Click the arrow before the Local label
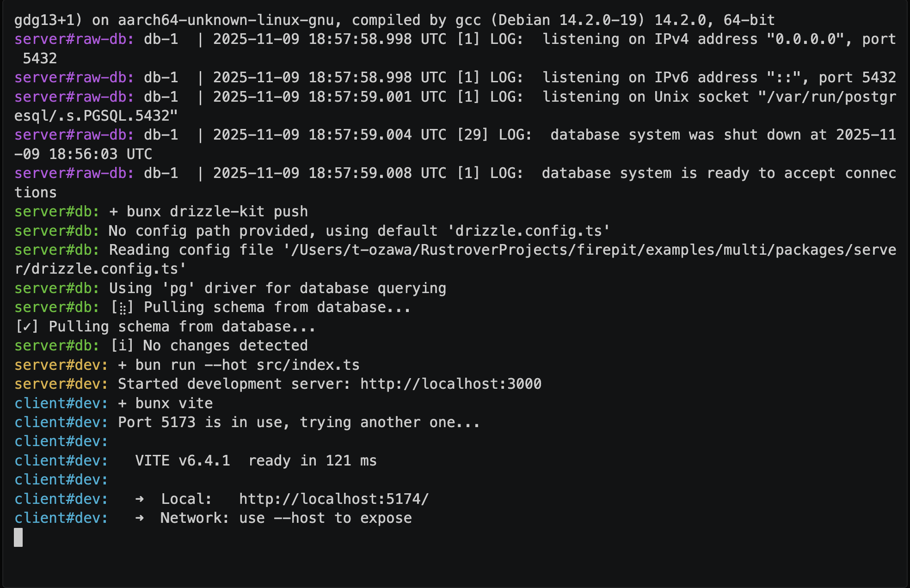The width and height of the screenshot is (910, 588). (x=139, y=499)
